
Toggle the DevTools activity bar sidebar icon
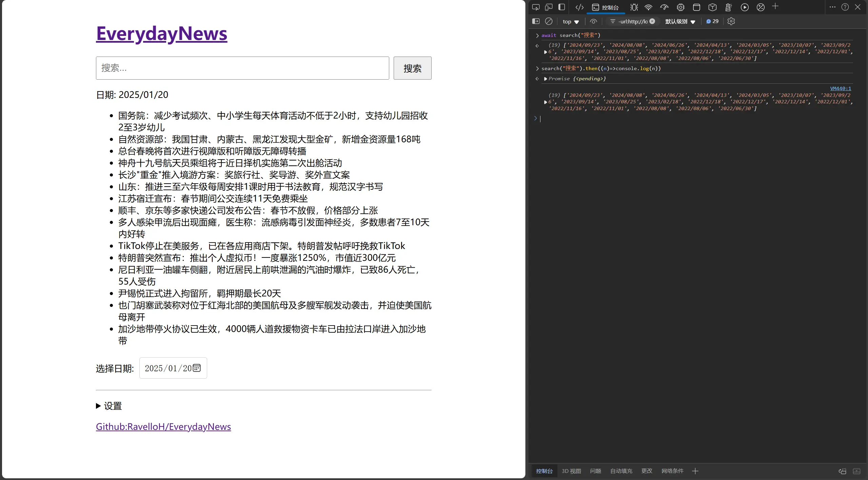(x=561, y=7)
